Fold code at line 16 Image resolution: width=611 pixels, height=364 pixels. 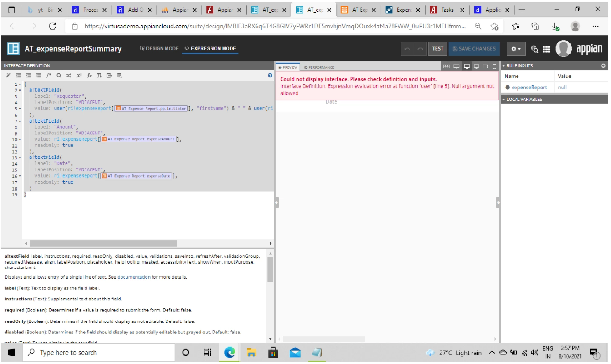click(20, 176)
